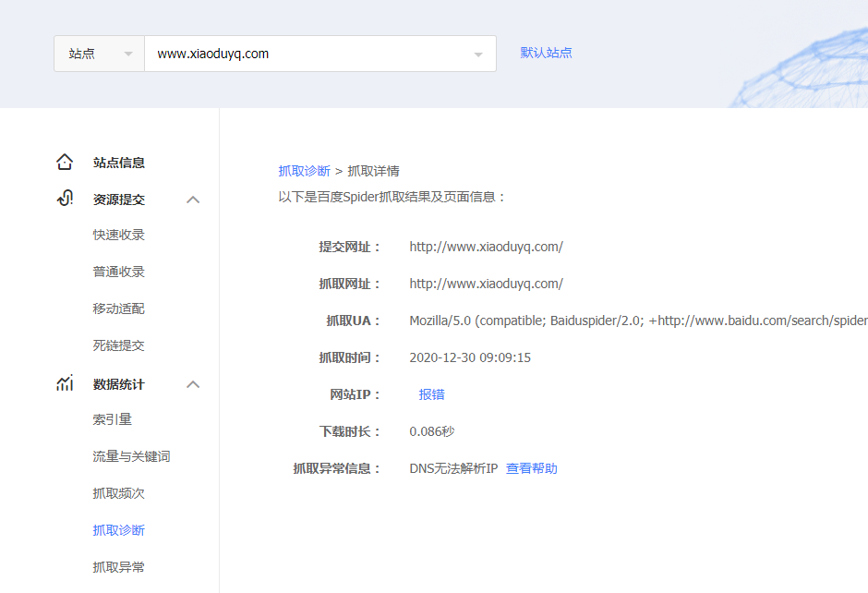Click the home icon beside 站点信息

(64, 161)
